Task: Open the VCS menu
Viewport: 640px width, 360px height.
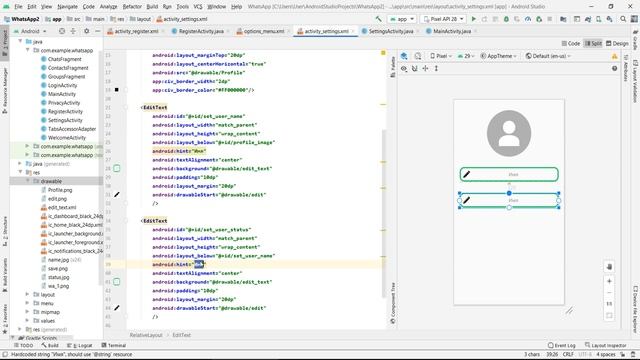Action: tap(198, 7)
